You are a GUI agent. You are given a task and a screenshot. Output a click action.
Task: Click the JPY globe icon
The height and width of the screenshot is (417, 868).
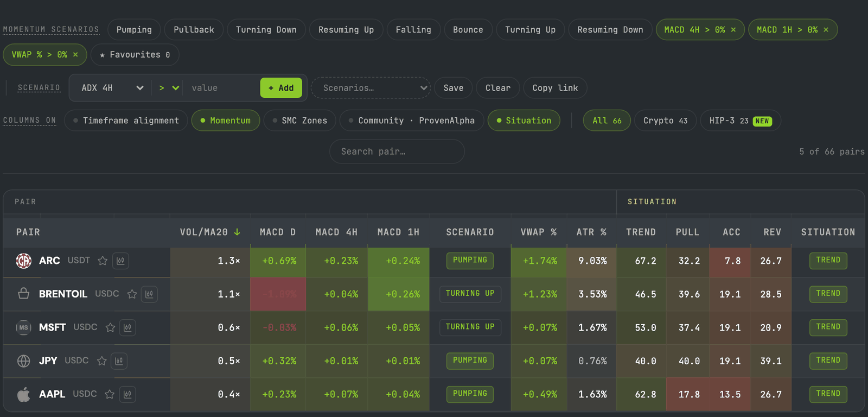23,361
